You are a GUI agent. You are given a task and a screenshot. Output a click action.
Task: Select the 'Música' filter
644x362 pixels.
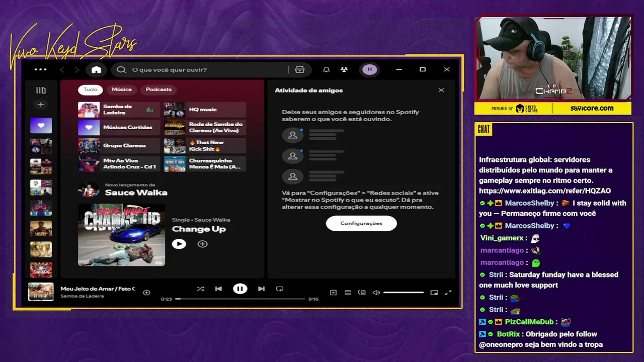122,89
